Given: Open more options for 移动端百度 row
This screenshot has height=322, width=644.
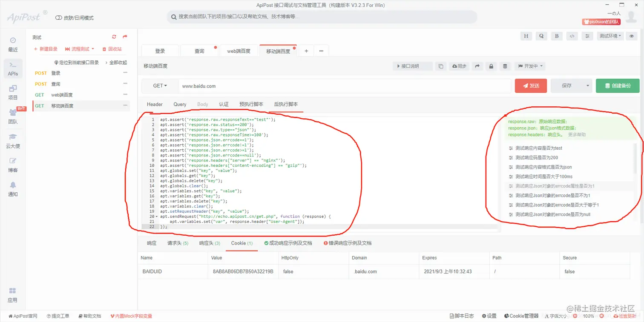Looking at the screenshot, I should [x=125, y=105].
